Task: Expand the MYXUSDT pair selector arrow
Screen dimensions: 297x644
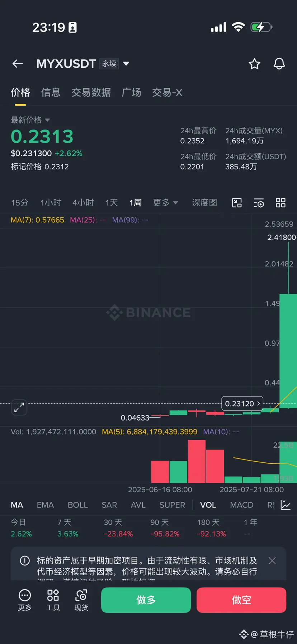Action: click(126, 64)
